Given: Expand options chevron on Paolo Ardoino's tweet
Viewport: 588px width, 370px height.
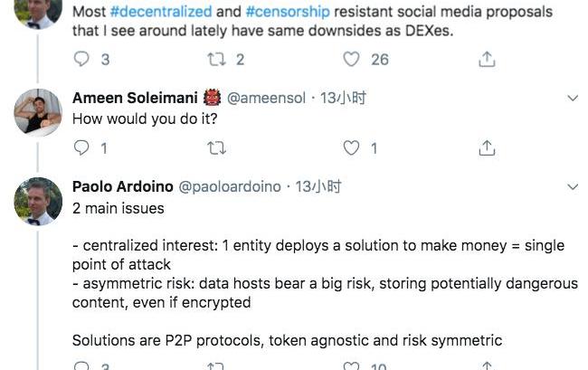Looking at the screenshot, I should coord(572,187).
